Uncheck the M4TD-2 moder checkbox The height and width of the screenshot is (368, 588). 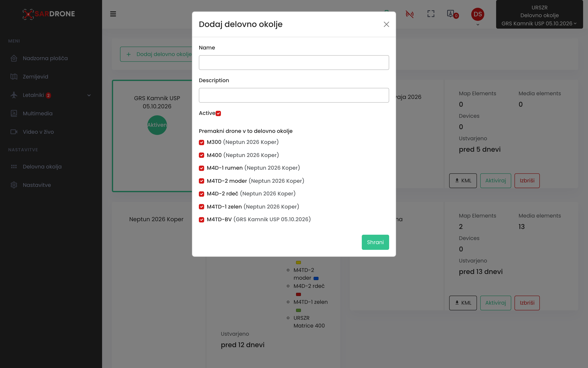click(202, 181)
